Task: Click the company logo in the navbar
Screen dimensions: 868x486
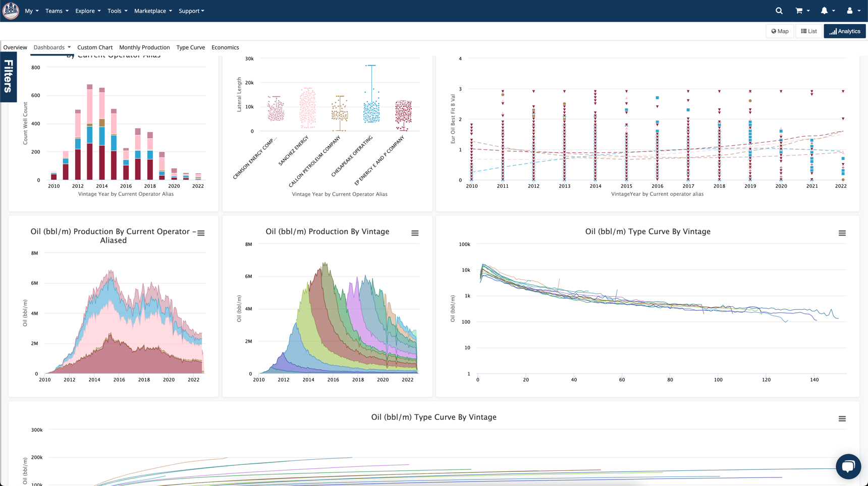Action: point(11,11)
